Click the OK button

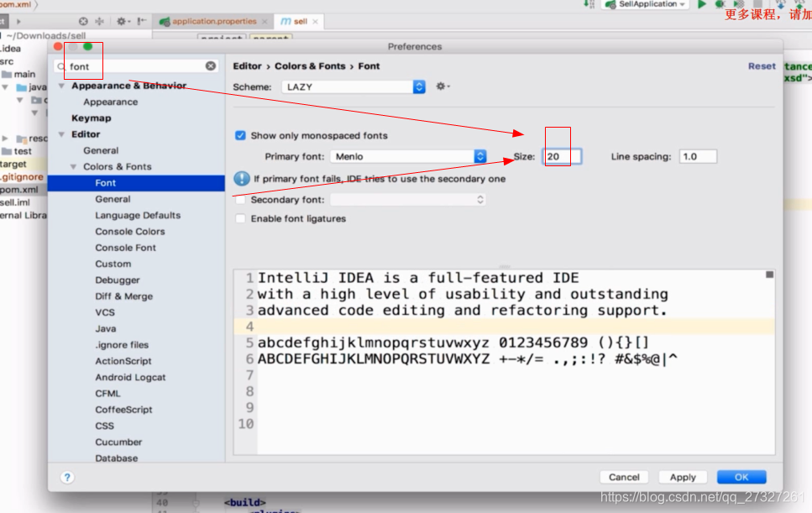point(741,477)
